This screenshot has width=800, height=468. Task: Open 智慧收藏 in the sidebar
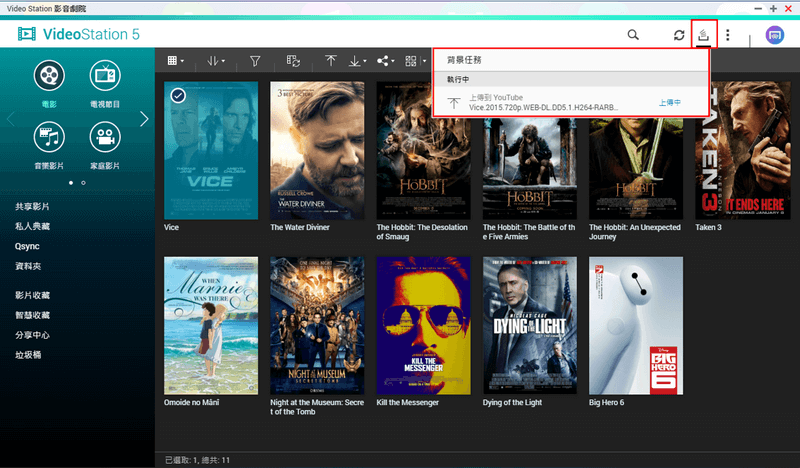coord(32,315)
